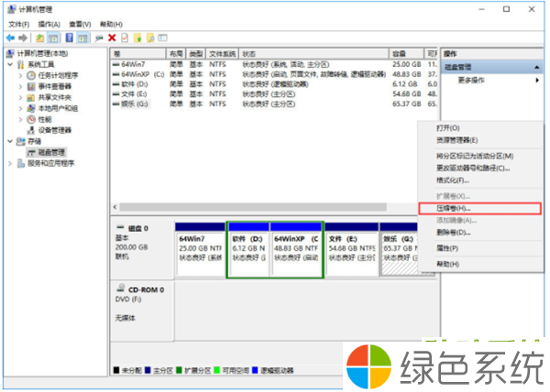The width and height of the screenshot is (550, 392).
Task: Select the 64WinXP (C:) volume row
Action: click(274, 74)
